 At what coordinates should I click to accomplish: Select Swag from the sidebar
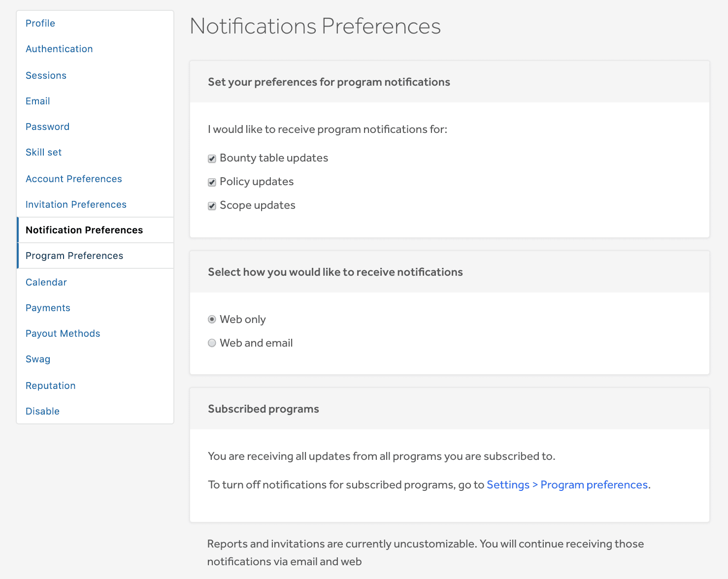click(38, 359)
